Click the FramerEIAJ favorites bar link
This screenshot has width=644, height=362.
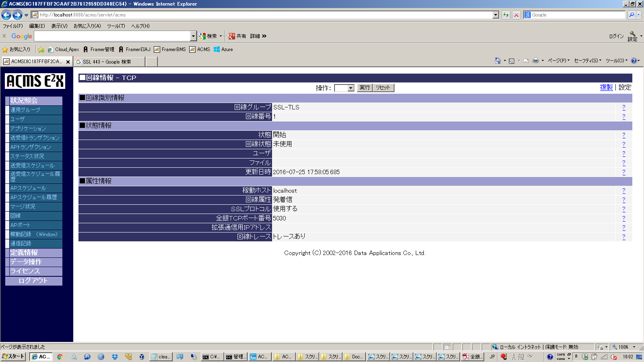click(134, 49)
